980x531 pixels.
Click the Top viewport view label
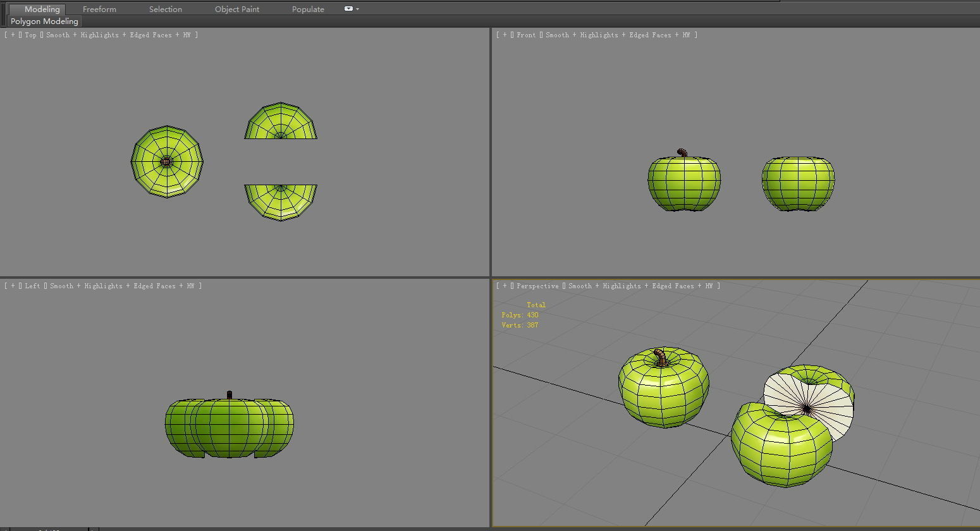tap(30, 35)
